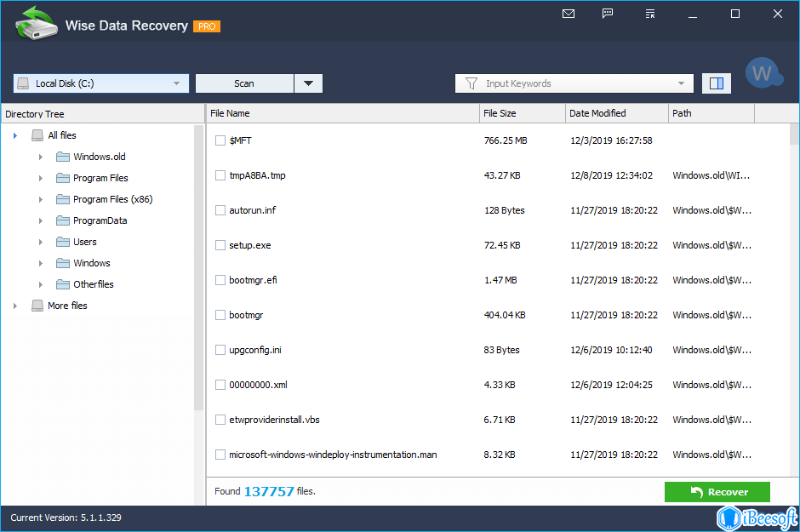The height and width of the screenshot is (532, 800).
Task: Open the email contact icon
Action: (569, 14)
